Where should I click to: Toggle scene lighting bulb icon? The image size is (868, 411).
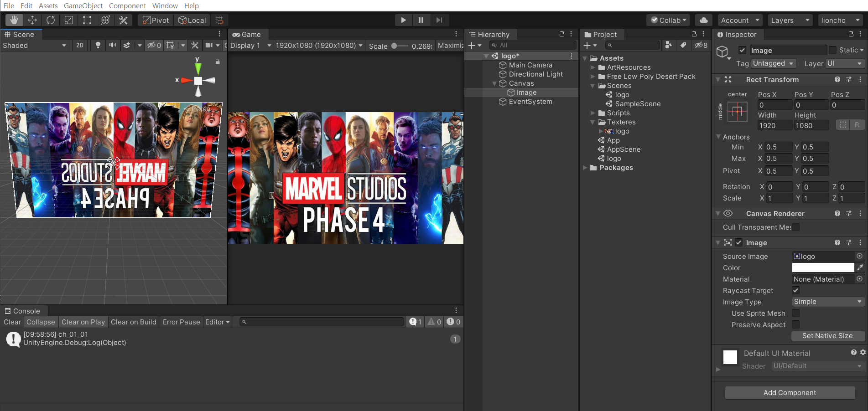pyautogui.click(x=98, y=45)
